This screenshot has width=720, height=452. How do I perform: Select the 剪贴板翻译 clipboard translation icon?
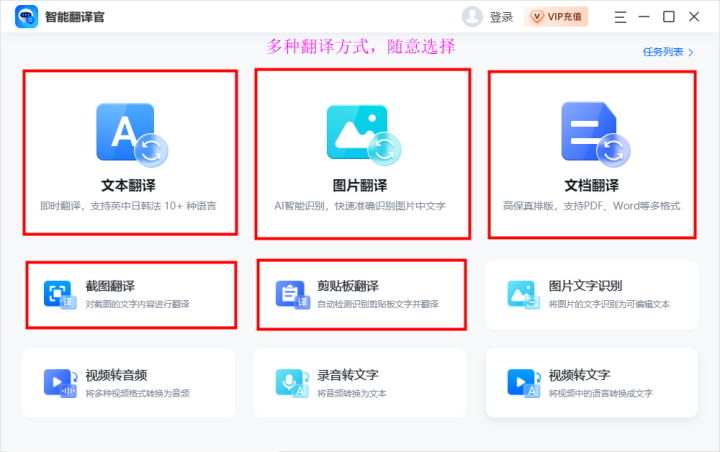291,294
